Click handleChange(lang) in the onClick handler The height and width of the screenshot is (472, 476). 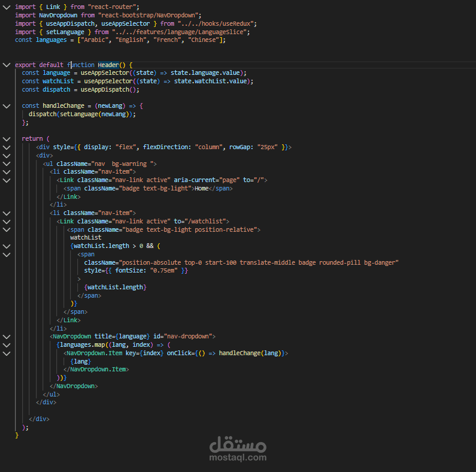(x=250, y=353)
